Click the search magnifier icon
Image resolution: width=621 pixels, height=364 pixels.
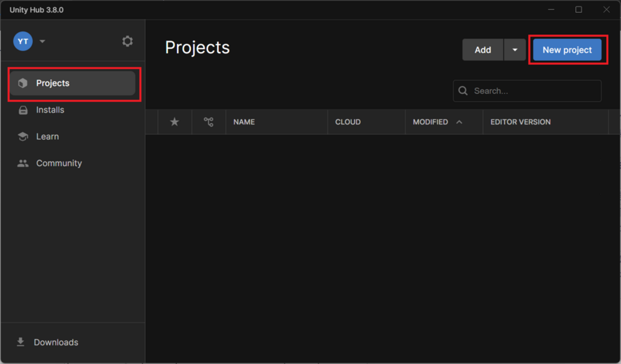pyautogui.click(x=463, y=91)
